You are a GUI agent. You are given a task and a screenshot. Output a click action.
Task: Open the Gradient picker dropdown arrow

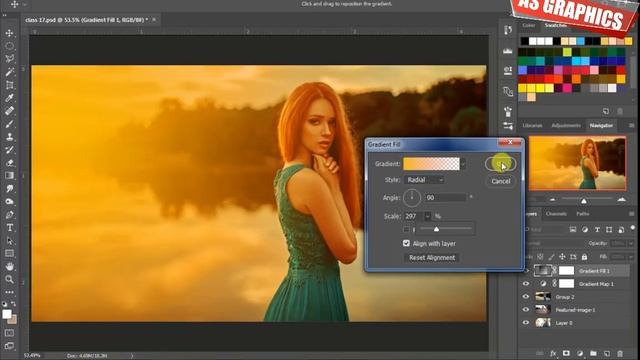[463, 164]
